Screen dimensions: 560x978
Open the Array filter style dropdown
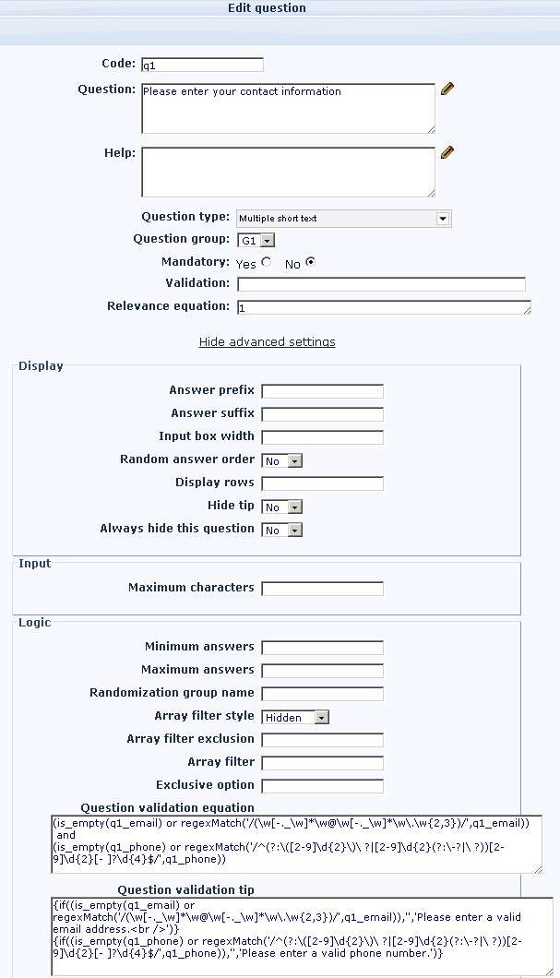pos(295,717)
